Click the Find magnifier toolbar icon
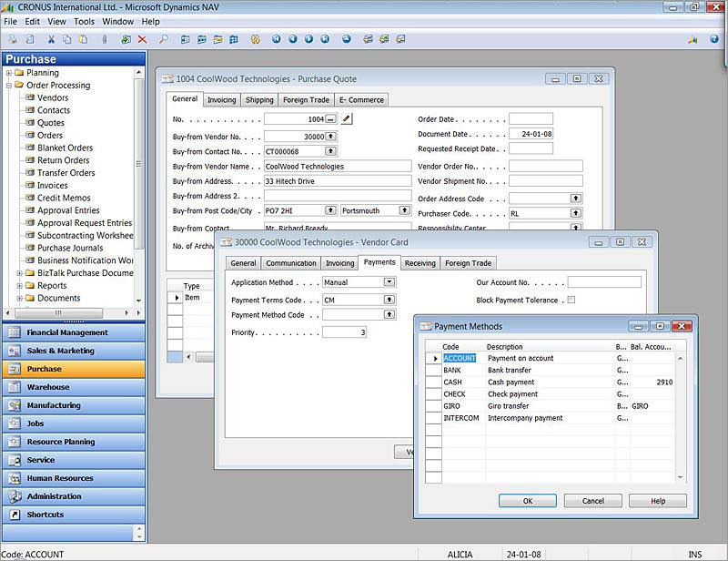 [x=164, y=39]
